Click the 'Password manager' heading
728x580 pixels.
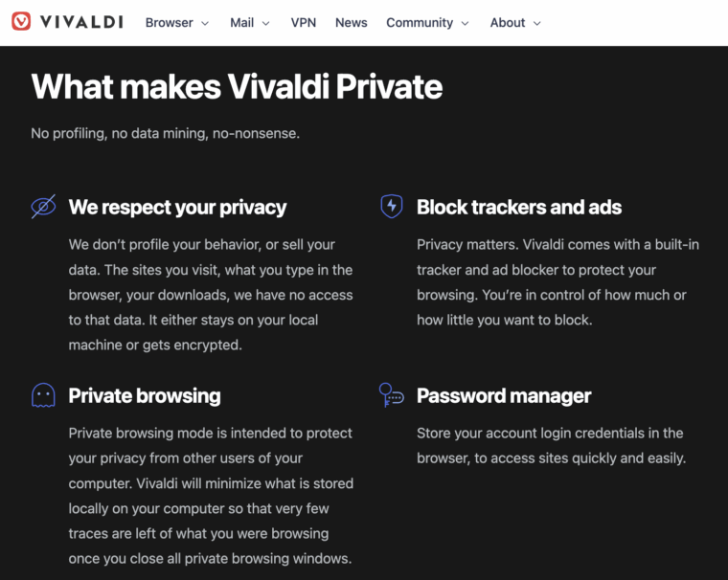pyautogui.click(x=504, y=395)
